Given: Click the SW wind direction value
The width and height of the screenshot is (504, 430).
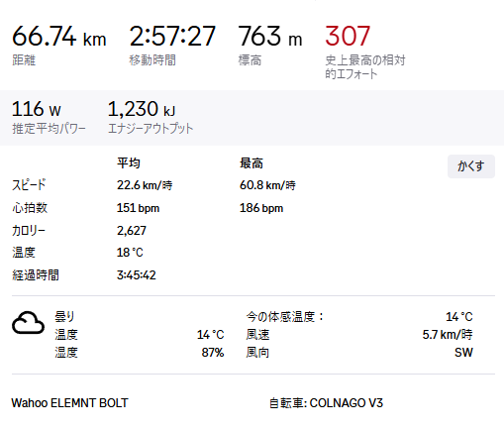Looking at the screenshot, I should (x=463, y=353).
